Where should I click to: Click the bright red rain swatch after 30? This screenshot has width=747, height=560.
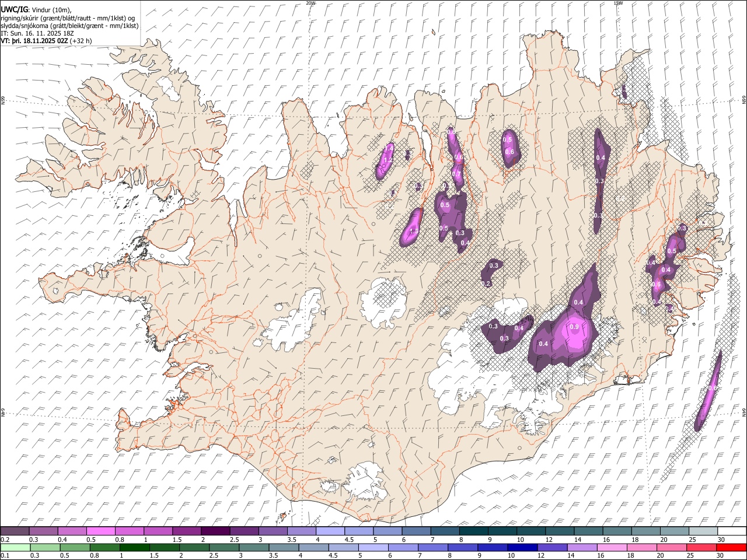(731, 547)
